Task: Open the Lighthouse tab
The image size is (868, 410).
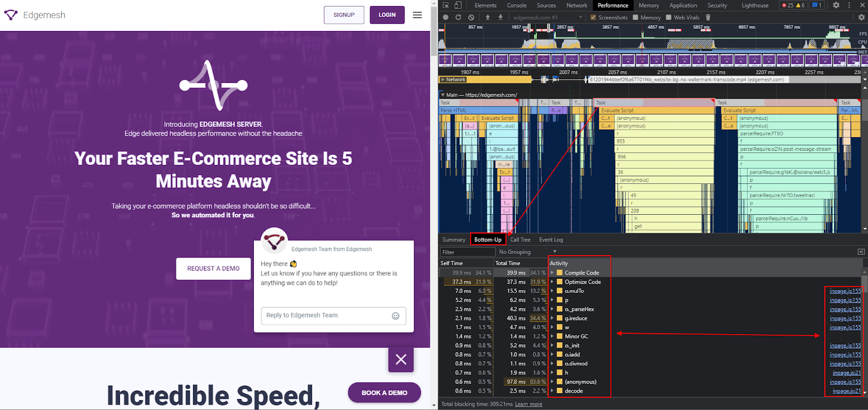Action: [755, 5]
